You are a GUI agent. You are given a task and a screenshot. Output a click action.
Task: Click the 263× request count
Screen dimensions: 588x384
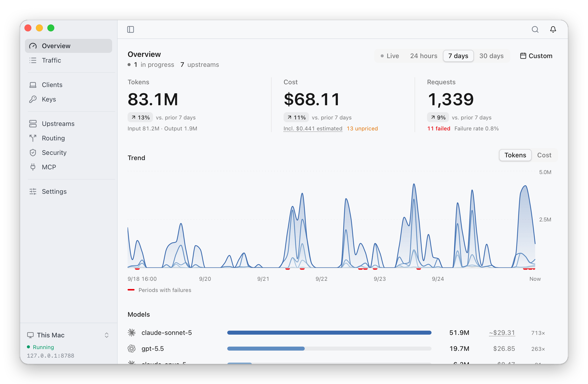[x=538, y=349]
